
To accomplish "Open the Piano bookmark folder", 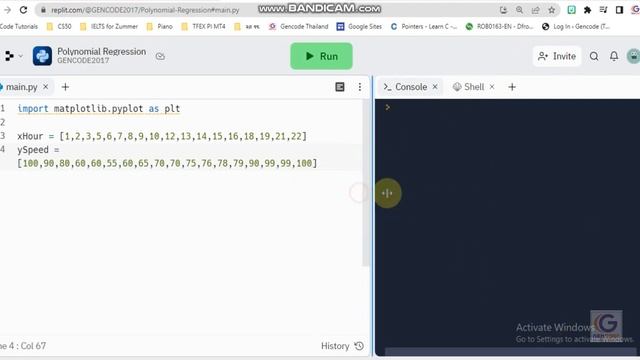I will [x=160, y=27].
